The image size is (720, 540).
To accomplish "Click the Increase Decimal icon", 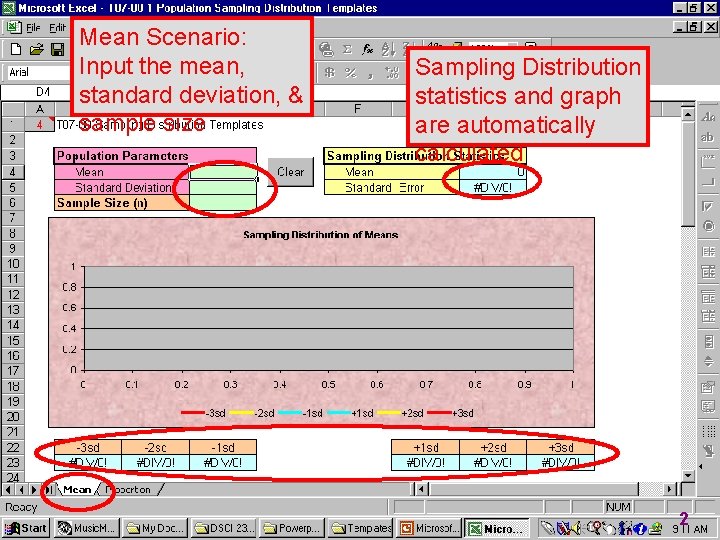I will pyautogui.click(x=392, y=73).
